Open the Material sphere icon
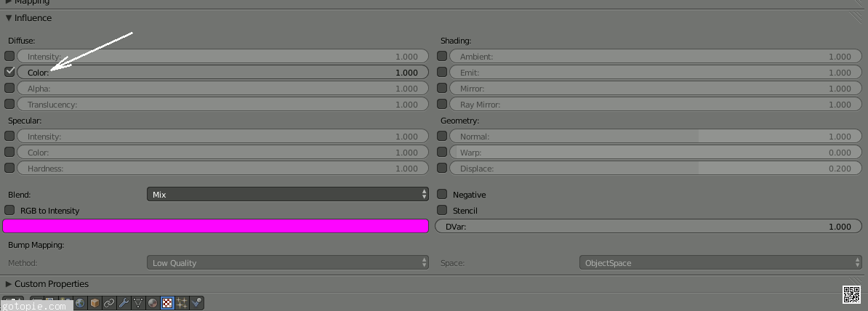 point(153,303)
